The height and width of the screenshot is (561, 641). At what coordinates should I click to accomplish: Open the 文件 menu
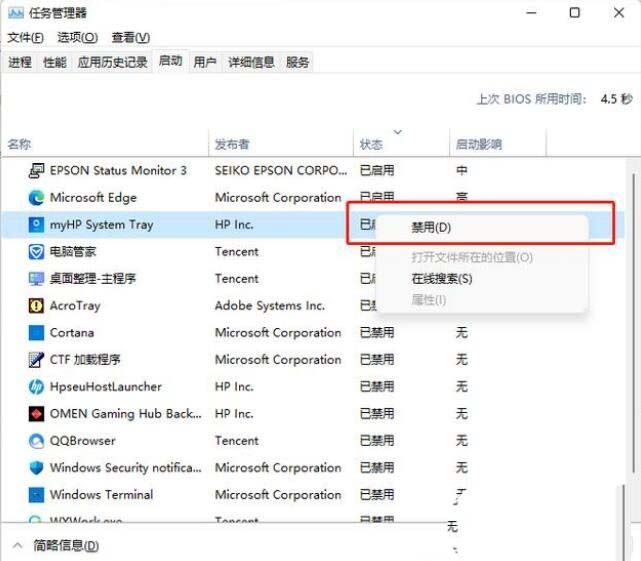pos(25,37)
